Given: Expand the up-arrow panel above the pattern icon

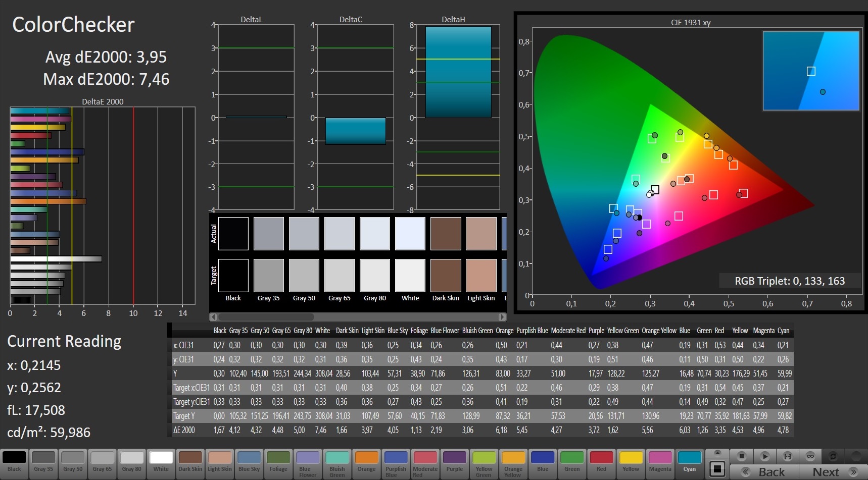Looking at the screenshot, I should [x=717, y=453].
